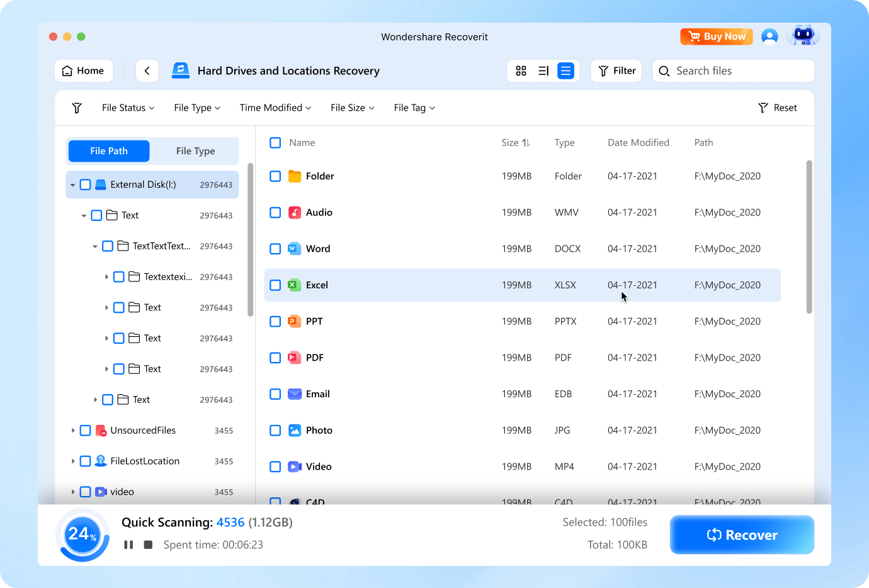Collapse the External Disk(I:) tree node

(x=72, y=185)
